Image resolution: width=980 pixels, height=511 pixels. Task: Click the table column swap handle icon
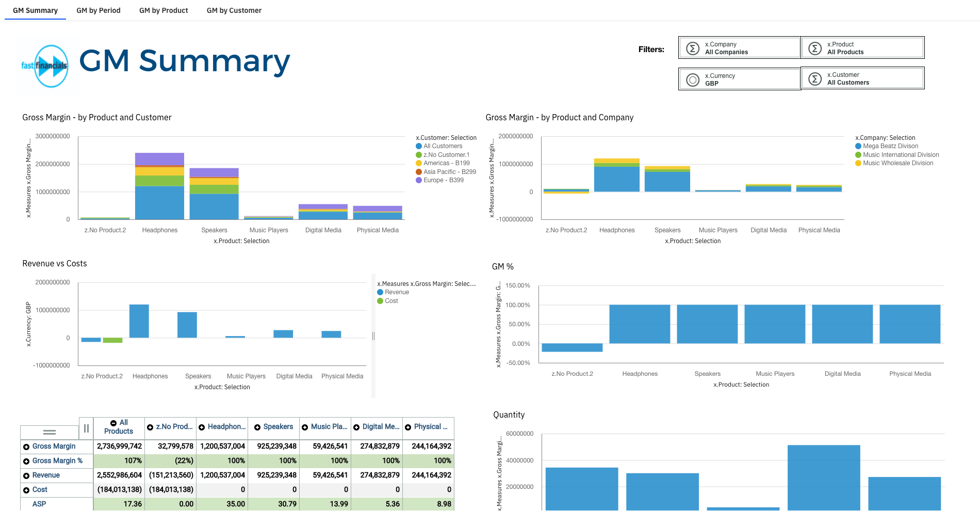click(x=86, y=428)
